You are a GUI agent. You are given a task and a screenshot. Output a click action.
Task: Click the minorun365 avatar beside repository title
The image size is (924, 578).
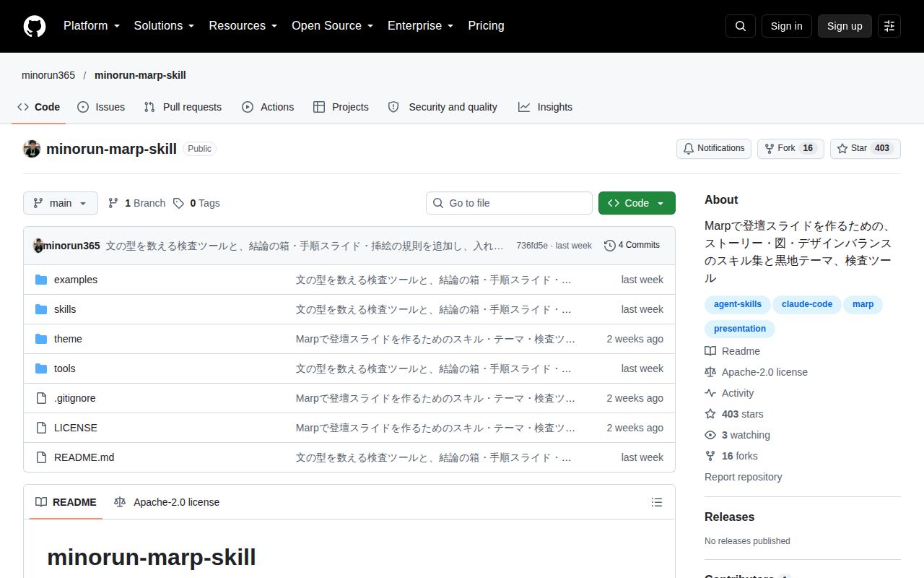[x=32, y=149]
